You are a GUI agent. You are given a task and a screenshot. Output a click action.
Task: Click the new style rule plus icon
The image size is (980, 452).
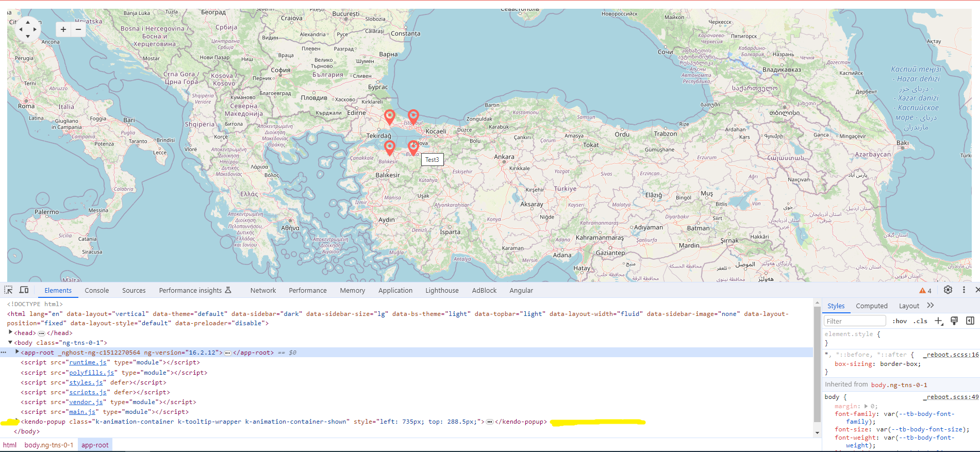pos(938,321)
